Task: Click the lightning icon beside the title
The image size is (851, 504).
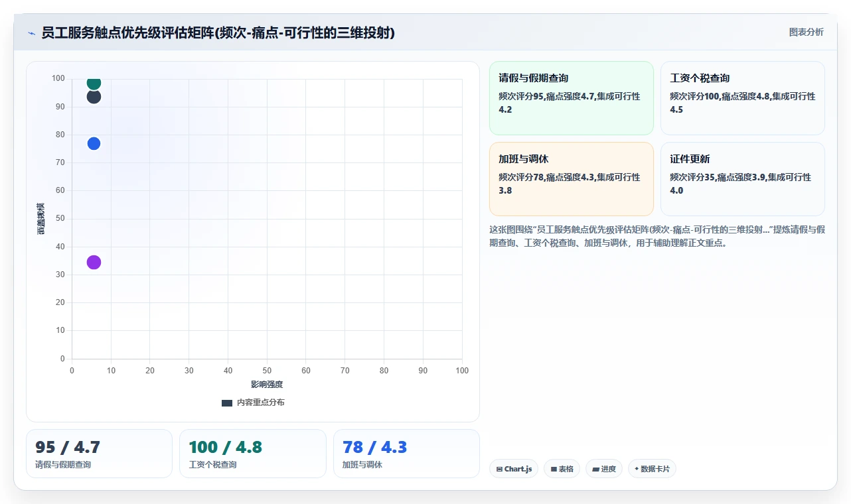Action: tap(31, 33)
